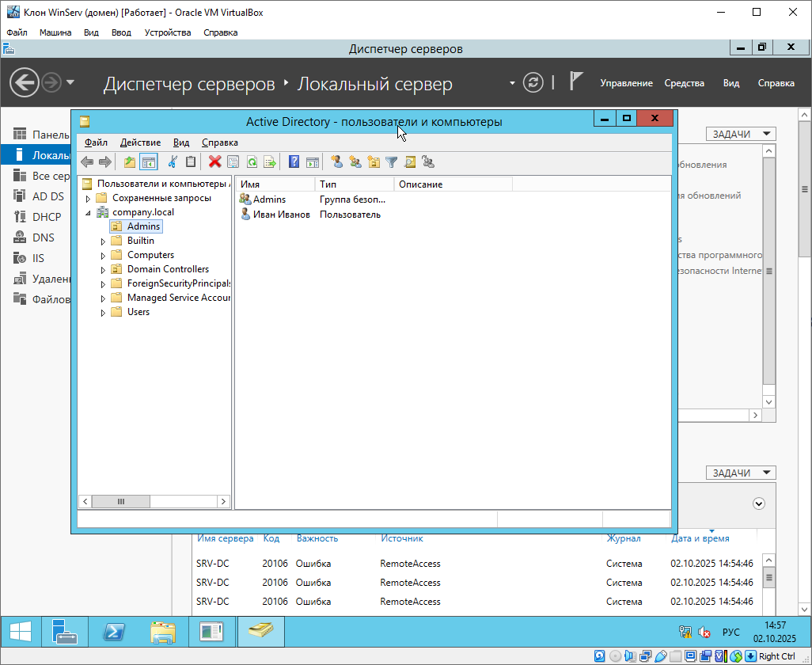The image size is (812, 665).
Task: Sort list by Тип column header
Action: (355, 184)
